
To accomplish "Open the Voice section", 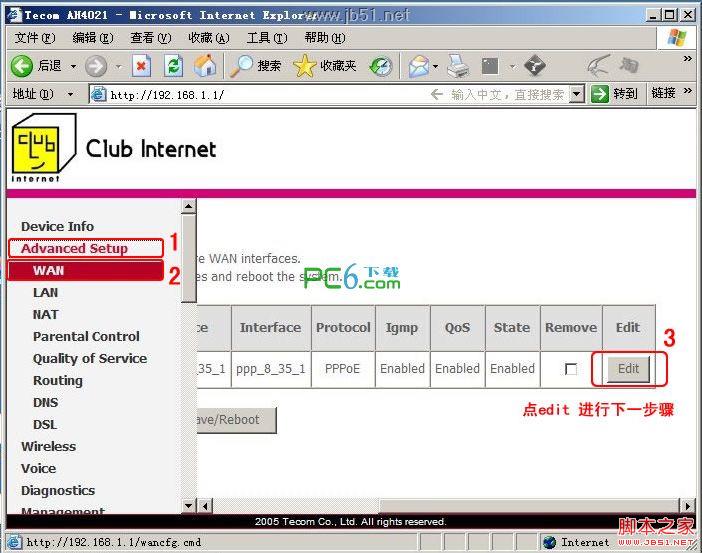I will point(39,468).
